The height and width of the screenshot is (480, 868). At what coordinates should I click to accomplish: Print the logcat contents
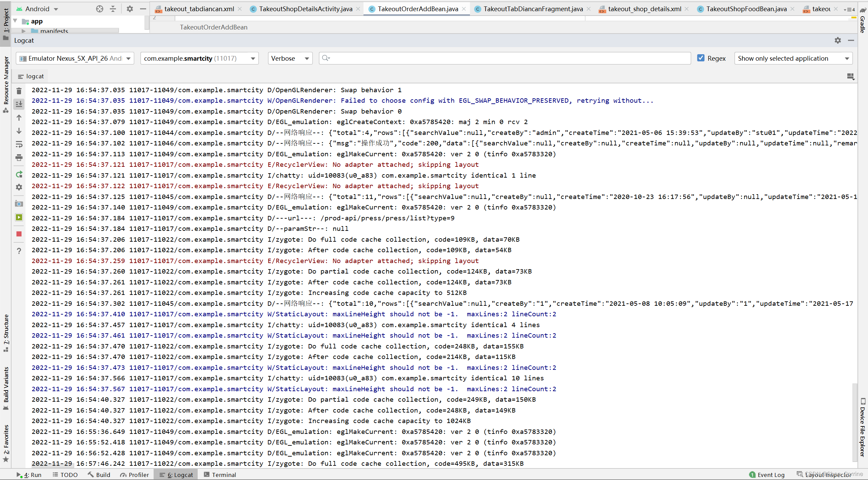tap(19, 158)
